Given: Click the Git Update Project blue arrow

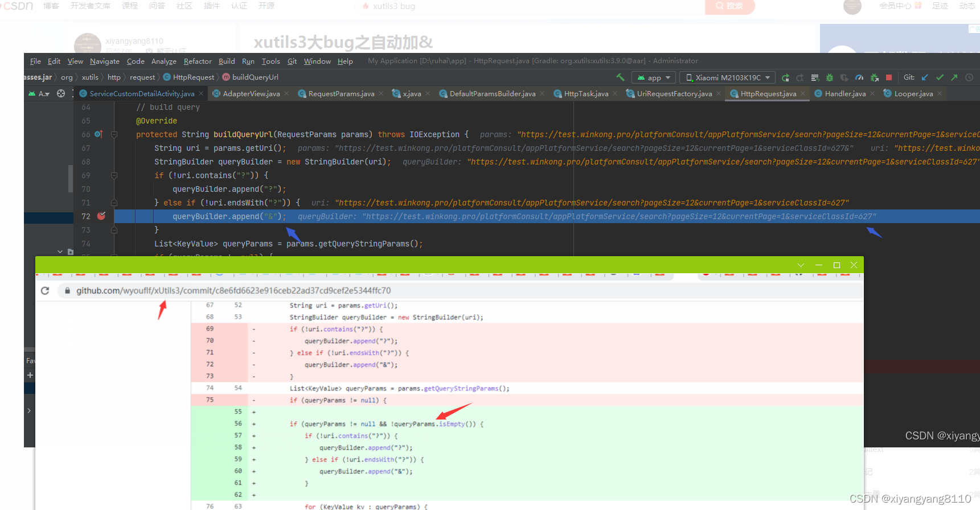Looking at the screenshot, I should 925,77.
